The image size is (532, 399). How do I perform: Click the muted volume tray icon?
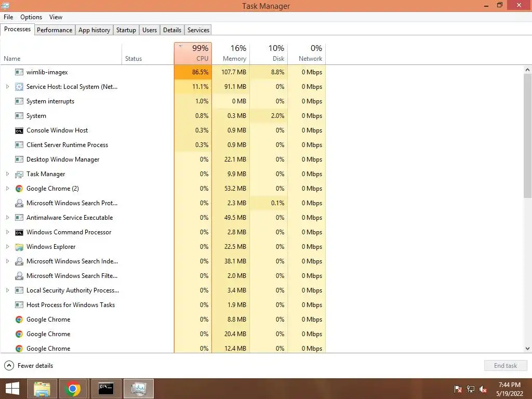483,389
